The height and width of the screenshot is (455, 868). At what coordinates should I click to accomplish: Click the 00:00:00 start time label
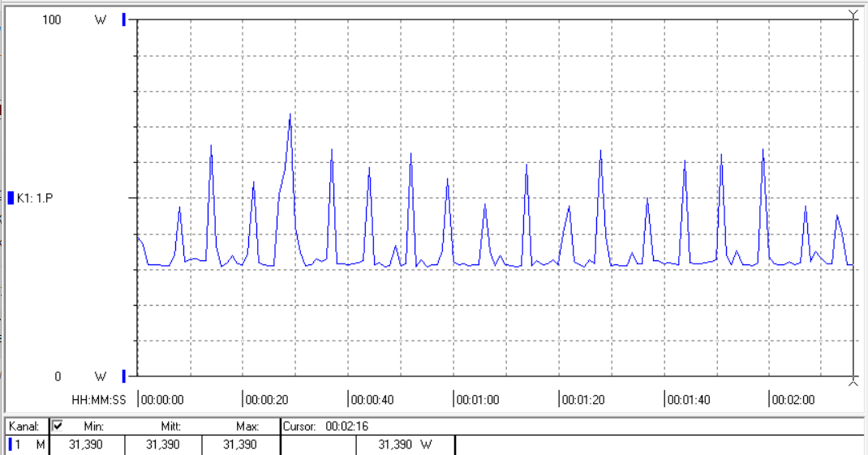tap(162, 400)
